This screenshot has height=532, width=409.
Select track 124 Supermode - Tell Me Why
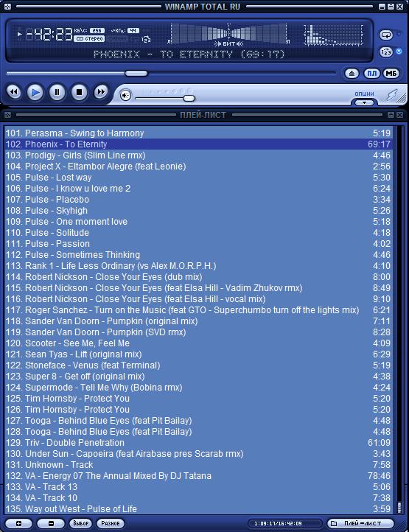pyautogui.click(x=198, y=387)
